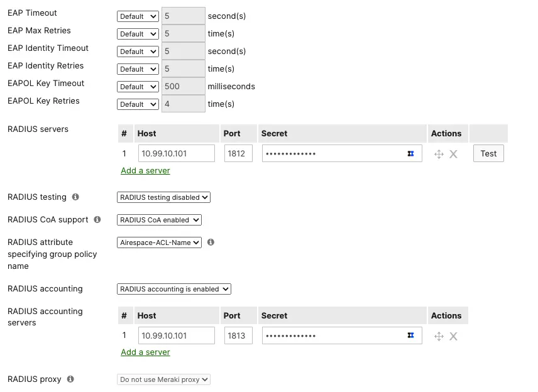The width and height of the screenshot is (538, 392).
Task: Click move handle for accounting server row
Action: [x=439, y=336]
